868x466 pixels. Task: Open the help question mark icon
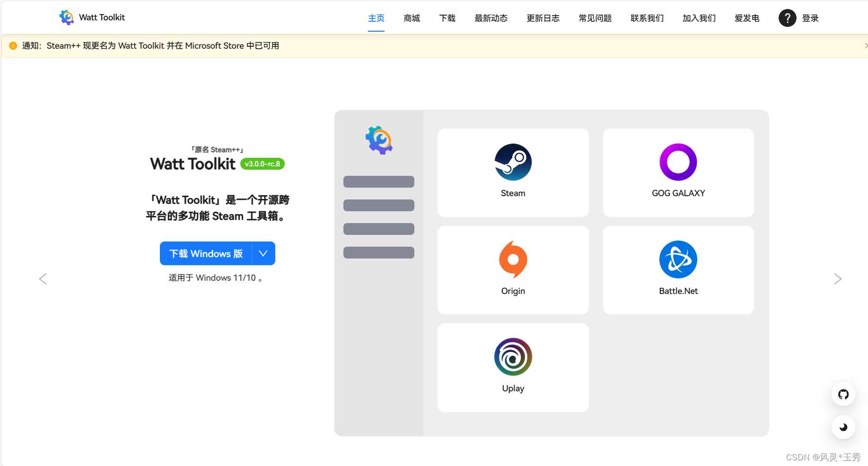pyautogui.click(x=787, y=18)
